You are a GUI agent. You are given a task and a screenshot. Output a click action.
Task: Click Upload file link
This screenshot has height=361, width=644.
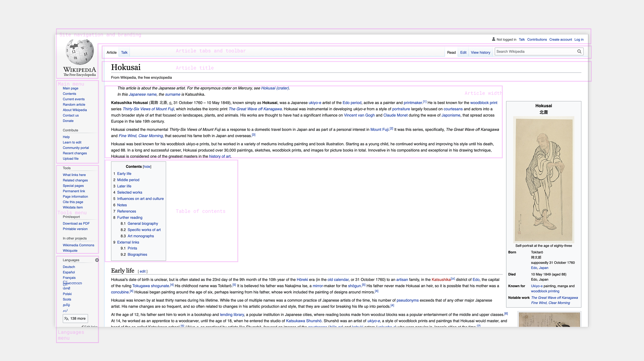point(71,159)
